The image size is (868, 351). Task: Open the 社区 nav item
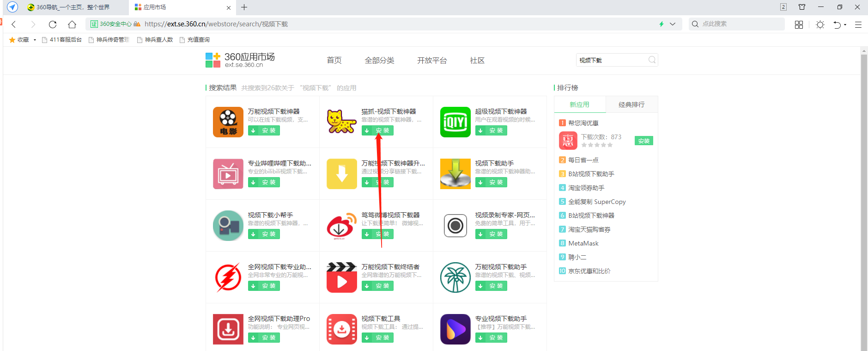pos(477,61)
